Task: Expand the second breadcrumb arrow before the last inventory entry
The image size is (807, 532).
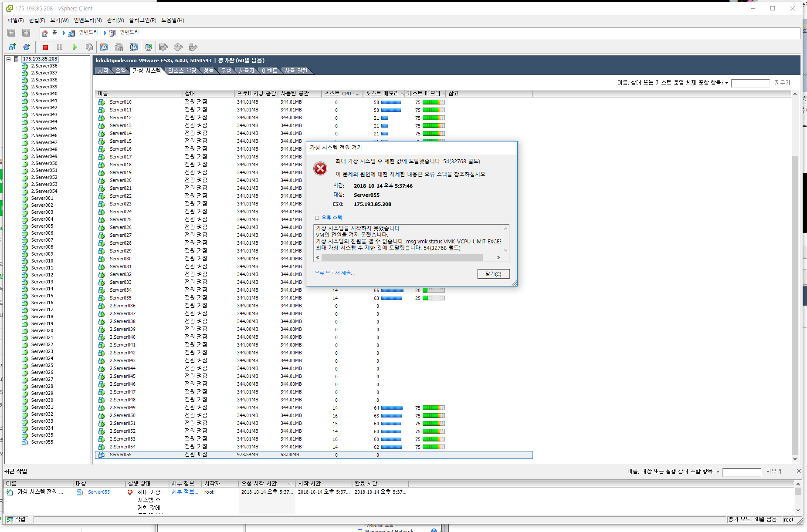Action: [105, 33]
